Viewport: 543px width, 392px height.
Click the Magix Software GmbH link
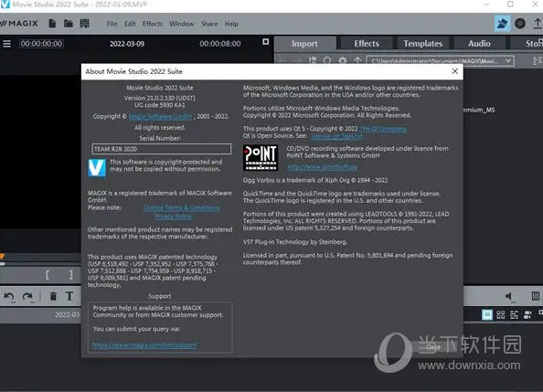tap(160, 116)
